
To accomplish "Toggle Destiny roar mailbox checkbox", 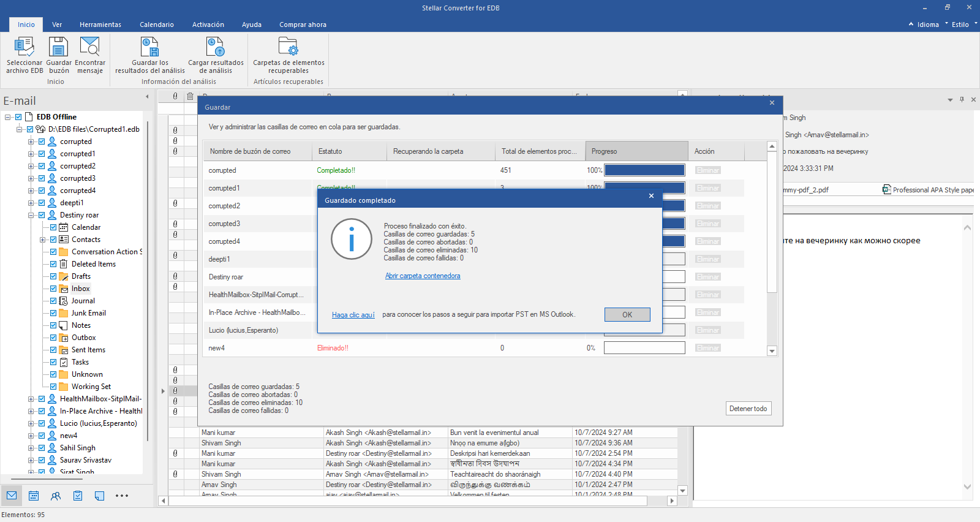I will [x=42, y=215].
